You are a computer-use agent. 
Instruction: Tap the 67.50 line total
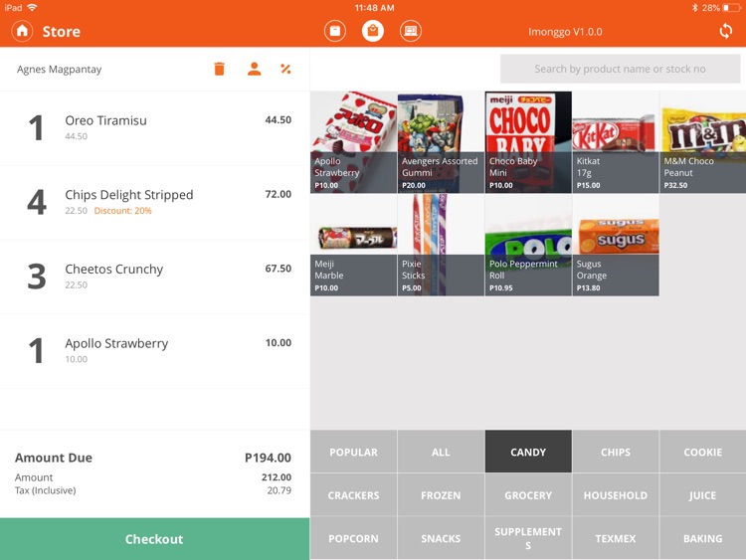279,269
